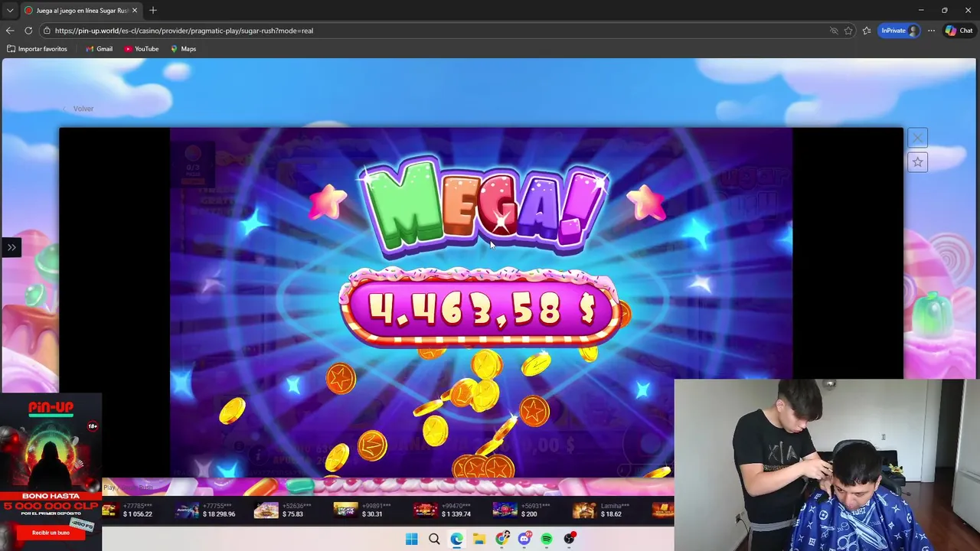This screenshot has height=551, width=980.
Task: Open Importar favoritos bookmark
Action: tap(38, 49)
